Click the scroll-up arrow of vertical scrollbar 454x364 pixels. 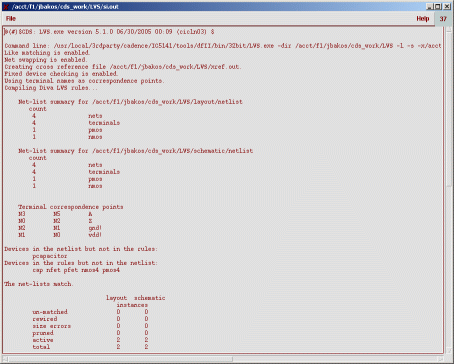449,30
